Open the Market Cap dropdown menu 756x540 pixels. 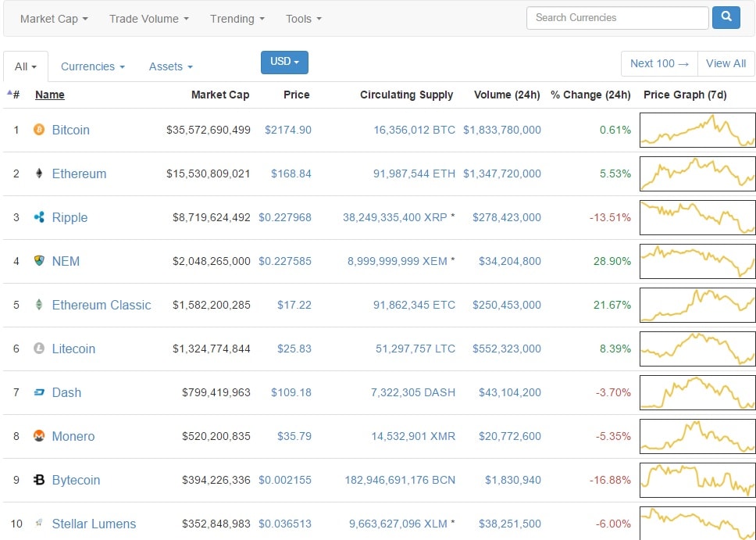coord(54,19)
